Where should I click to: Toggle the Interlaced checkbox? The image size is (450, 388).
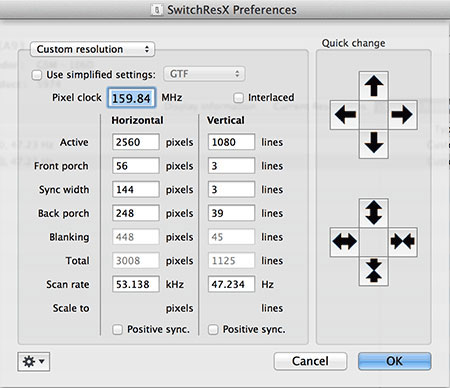tap(238, 98)
